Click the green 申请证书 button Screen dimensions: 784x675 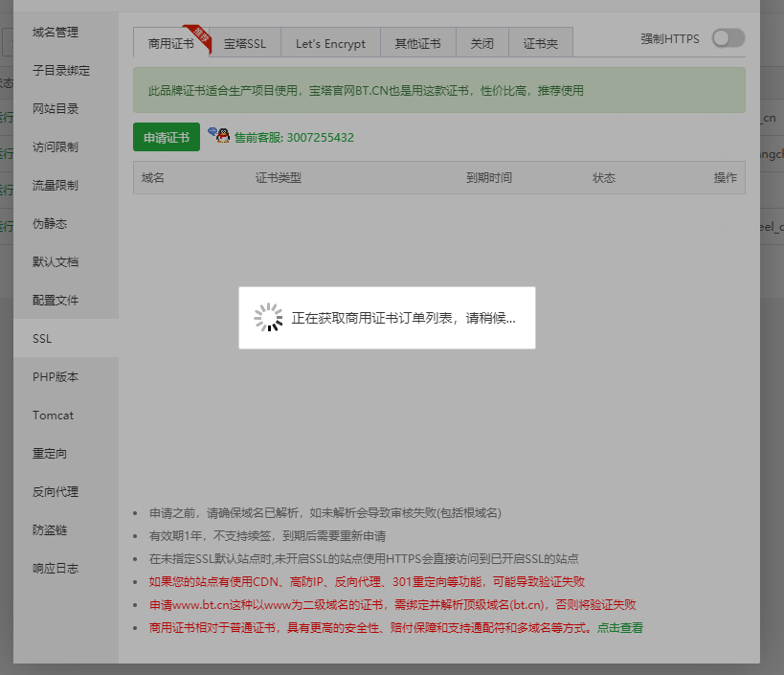point(167,137)
